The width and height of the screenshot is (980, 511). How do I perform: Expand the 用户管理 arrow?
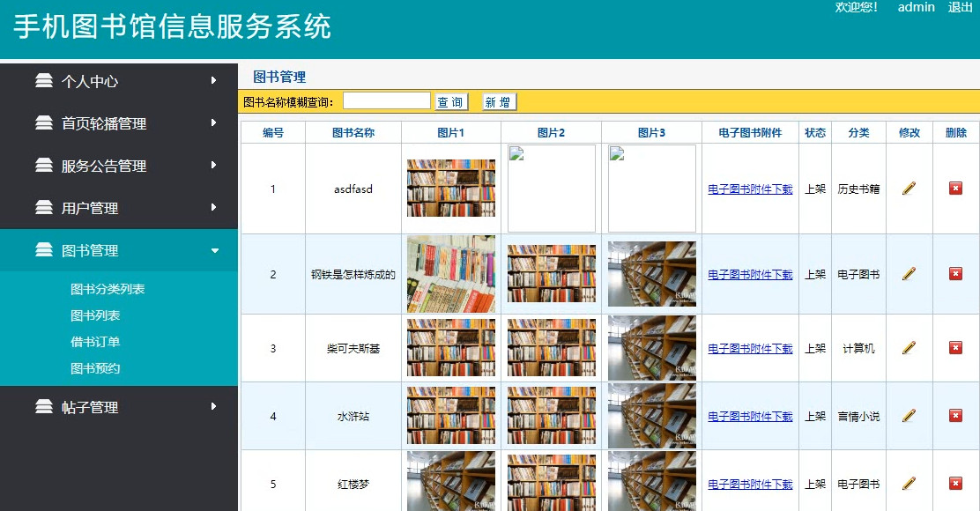214,207
